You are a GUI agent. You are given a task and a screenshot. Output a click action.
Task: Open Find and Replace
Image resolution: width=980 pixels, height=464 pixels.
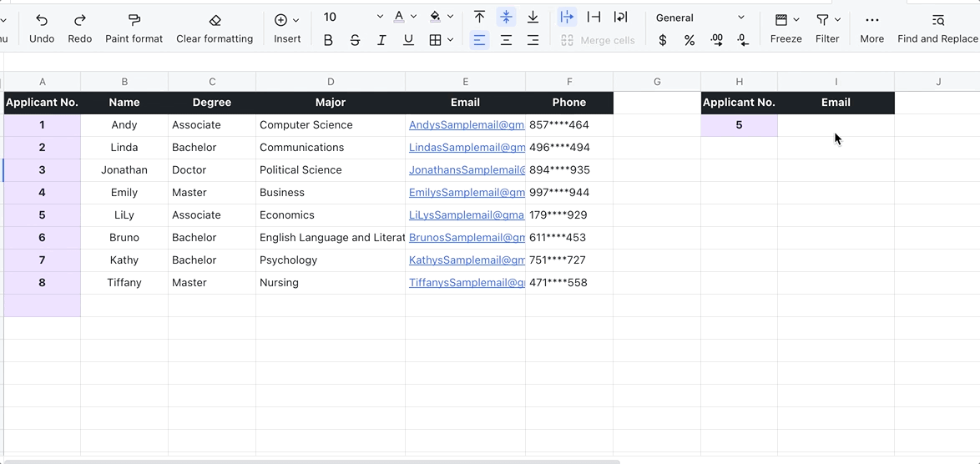pos(937,20)
